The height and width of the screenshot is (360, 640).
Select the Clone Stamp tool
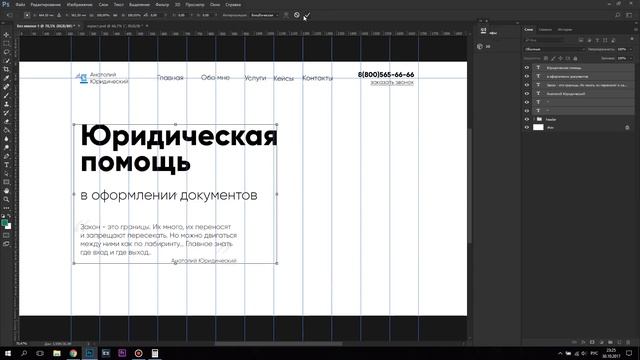6,104
